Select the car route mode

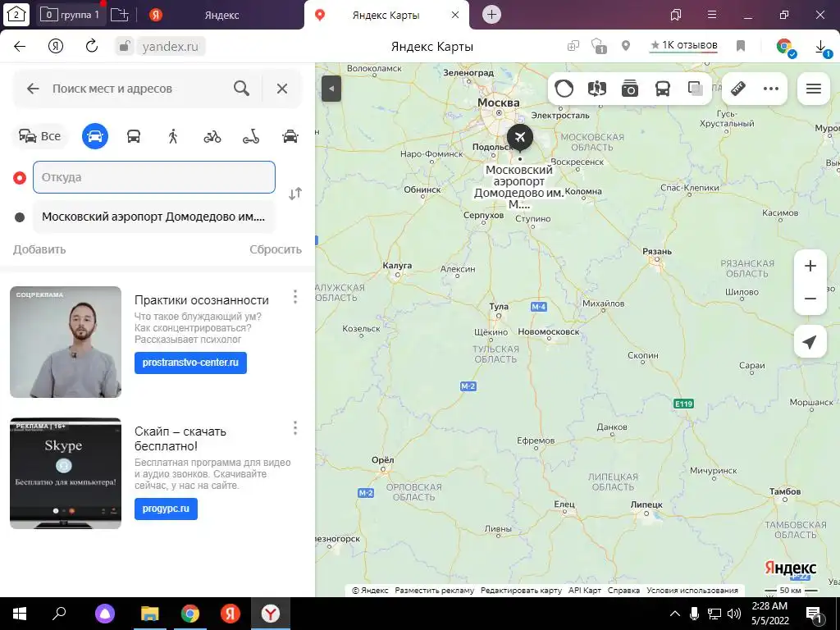point(95,136)
